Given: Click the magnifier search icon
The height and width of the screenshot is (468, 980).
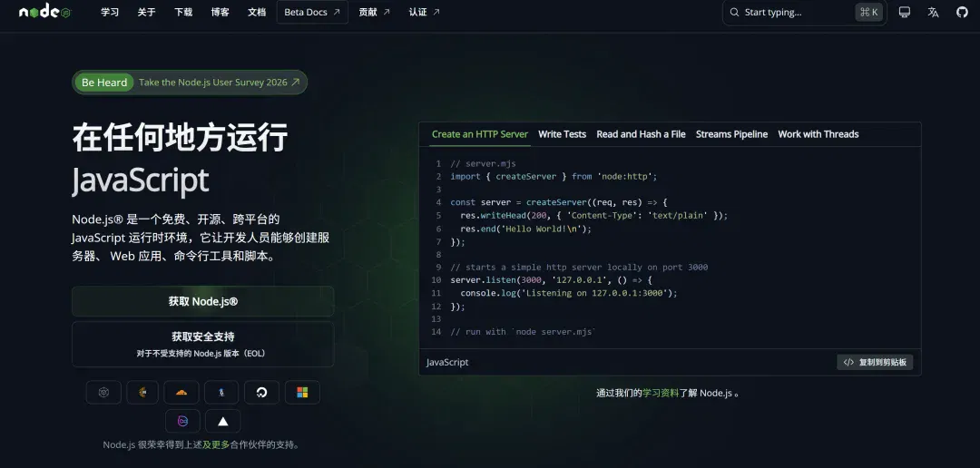Looking at the screenshot, I should pos(734,13).
